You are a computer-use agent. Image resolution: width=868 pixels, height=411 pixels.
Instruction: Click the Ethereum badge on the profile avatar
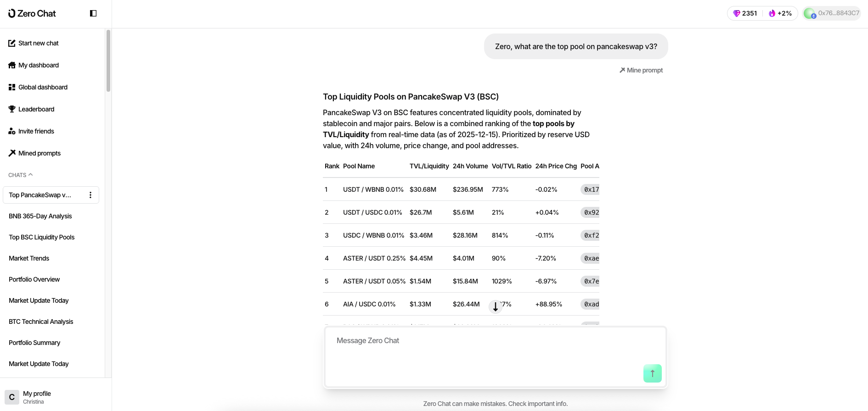pos(813,17)
